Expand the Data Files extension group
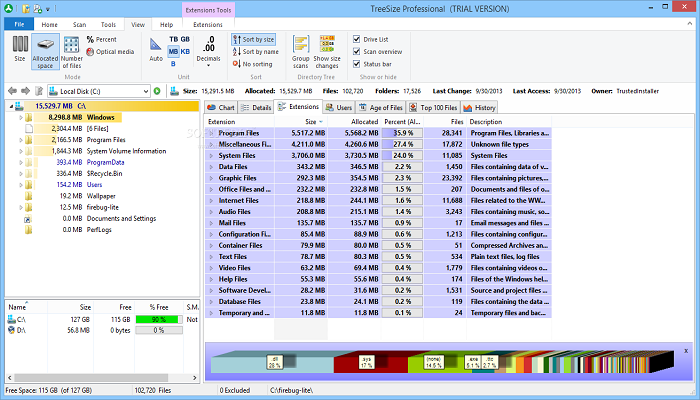Image resolution: width=700 pixels, height=400 pixels. point(211,167)
